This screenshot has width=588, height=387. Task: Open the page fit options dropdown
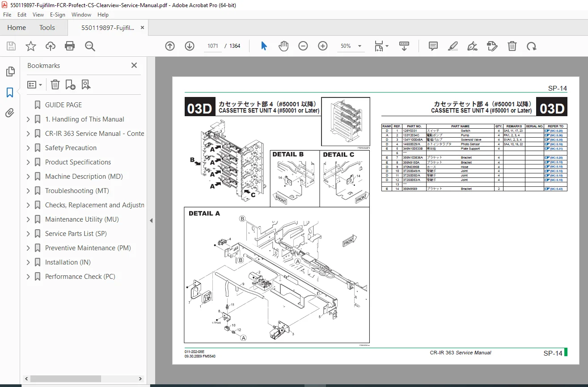[381, 46]
